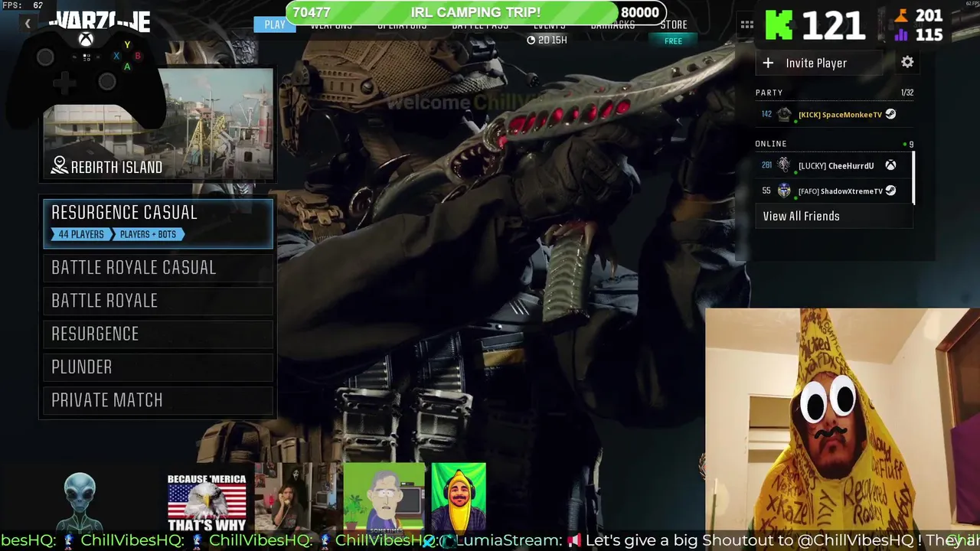Open the Battle Pass tab
This screenshot has width=980, height=551.
[480, 27]
